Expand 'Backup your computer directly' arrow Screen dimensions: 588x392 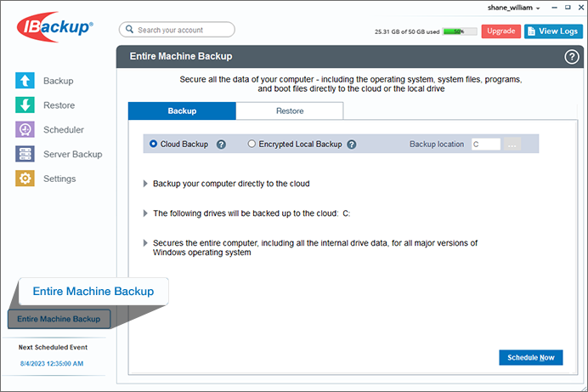click(x=145, y=184)
